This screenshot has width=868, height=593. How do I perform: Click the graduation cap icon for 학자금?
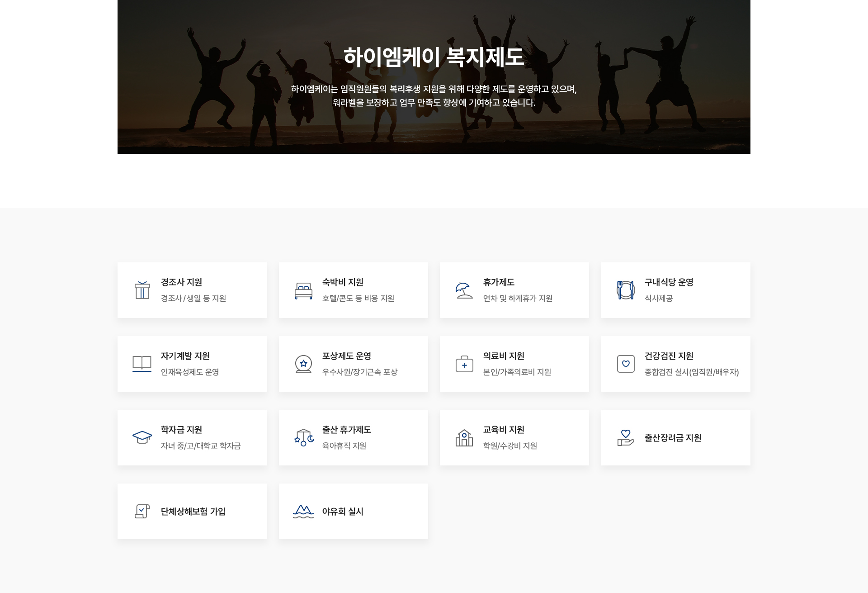pos(142,437)
